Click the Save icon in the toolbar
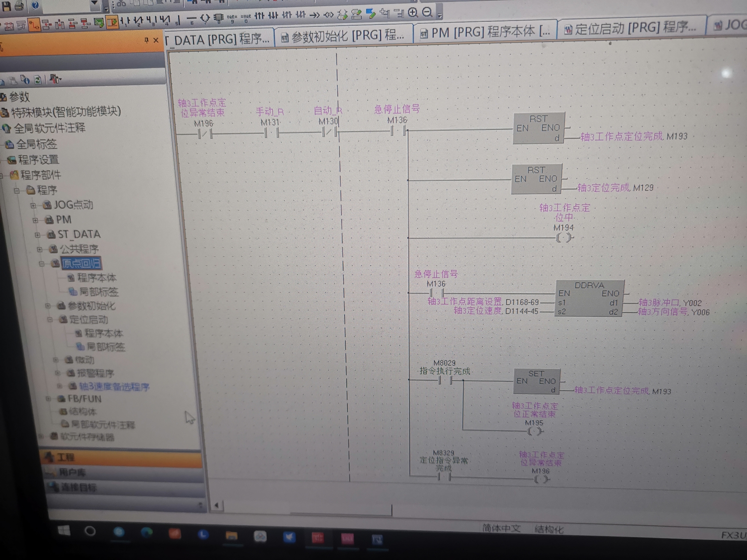 pos(7,5)
